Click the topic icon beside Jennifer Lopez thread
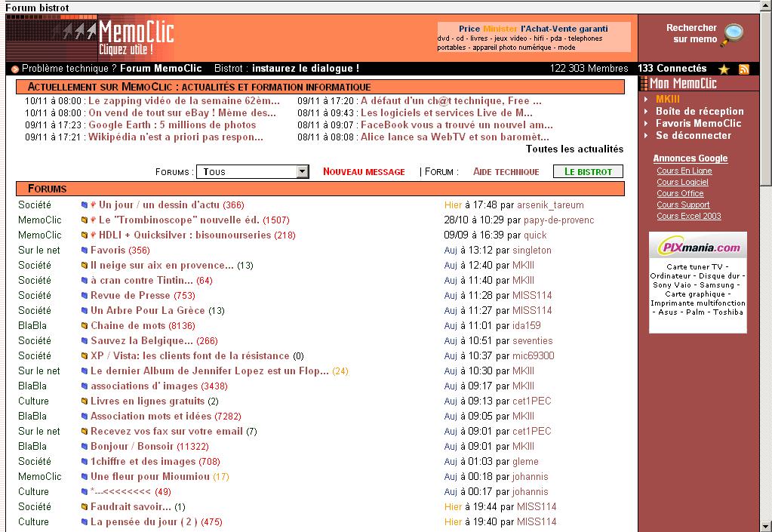 (x=85, y=371)
